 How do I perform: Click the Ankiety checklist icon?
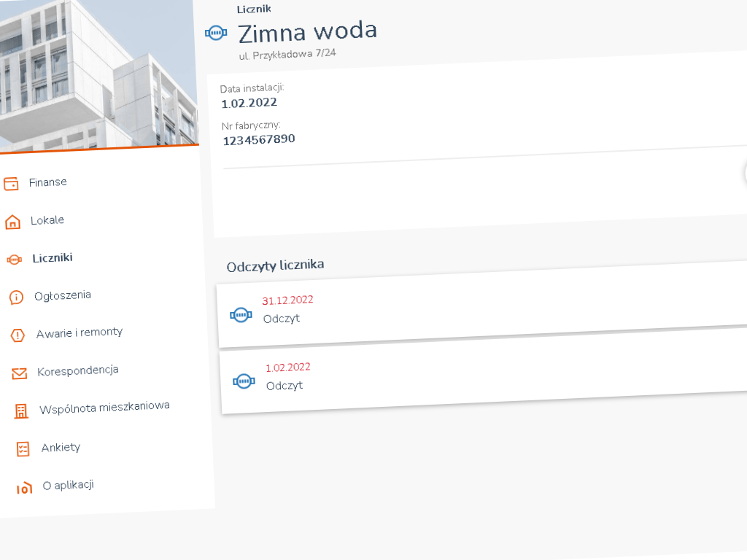[23, 449]
